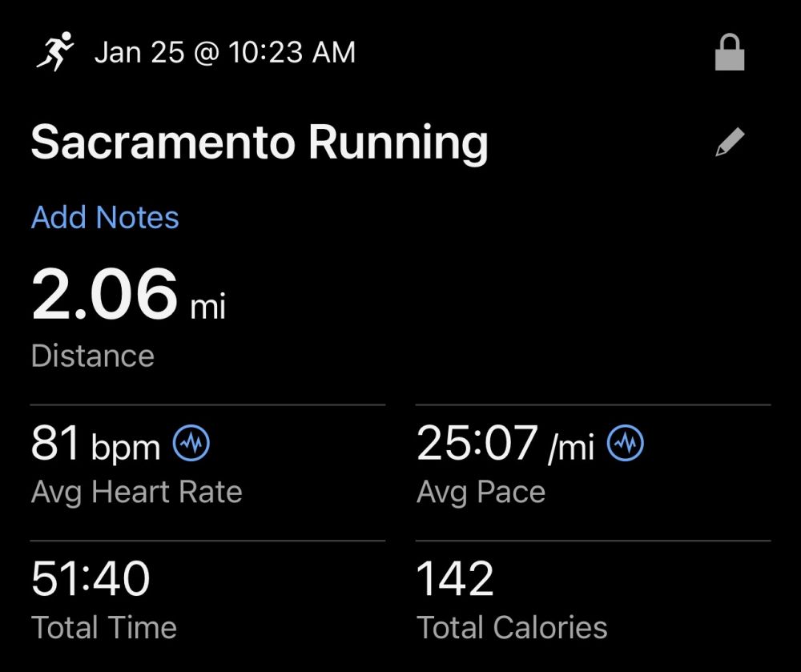The image size is (801, 672).
Task: Click the Total Time label
Action: (x=104, y=627)
